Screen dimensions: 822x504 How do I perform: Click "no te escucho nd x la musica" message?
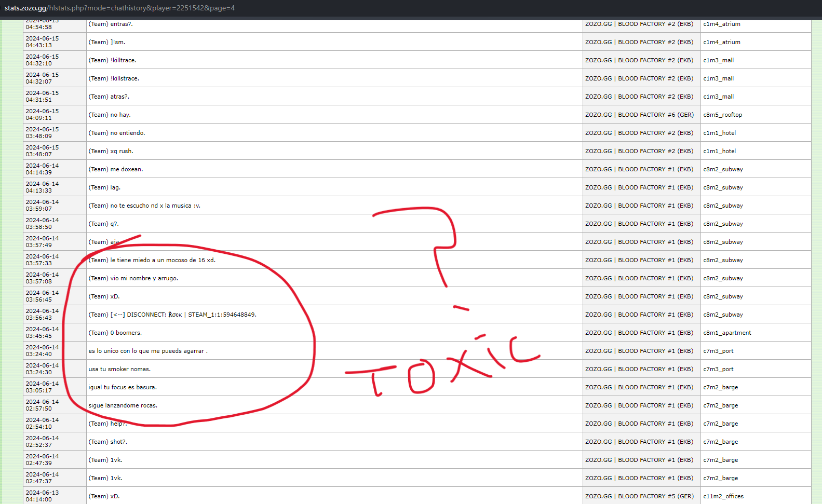tap(144, 206)
